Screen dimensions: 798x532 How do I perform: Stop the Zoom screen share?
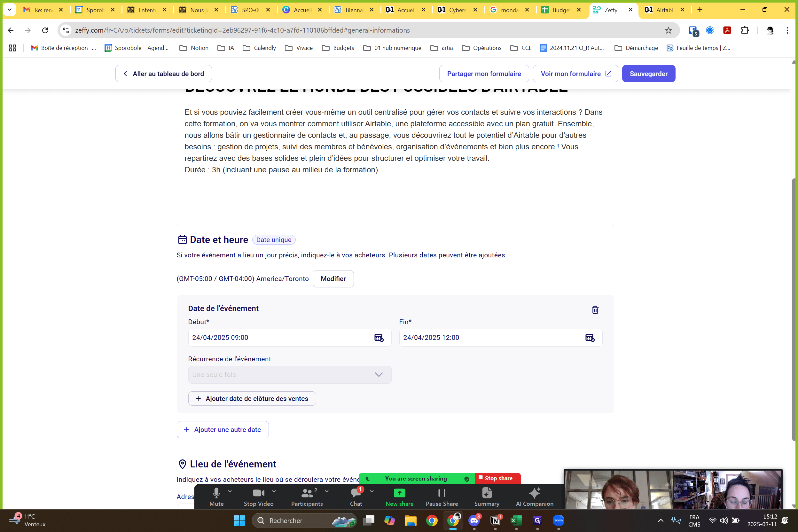click(498, 478)
